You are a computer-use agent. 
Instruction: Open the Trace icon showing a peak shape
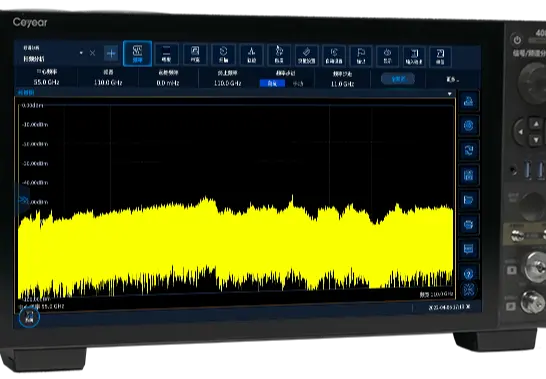[x=251, y=55]
